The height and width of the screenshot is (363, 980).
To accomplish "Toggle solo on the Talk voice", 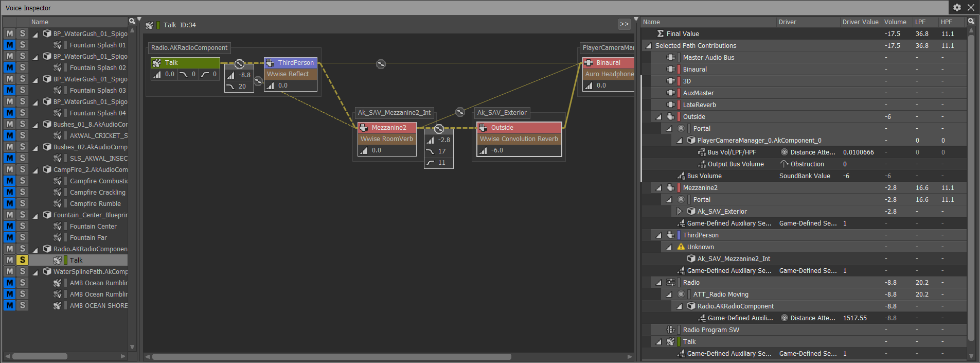I will [x=22, y=260].
